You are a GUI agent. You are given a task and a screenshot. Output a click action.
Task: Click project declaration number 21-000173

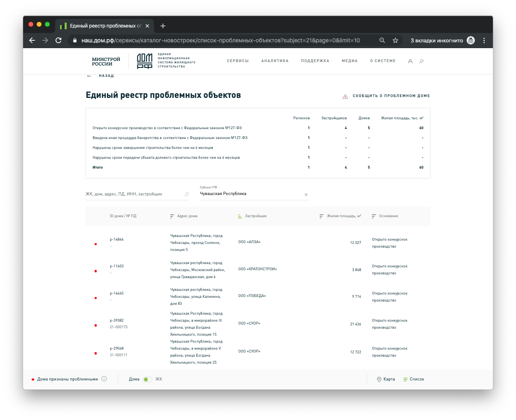coord(119,327)
